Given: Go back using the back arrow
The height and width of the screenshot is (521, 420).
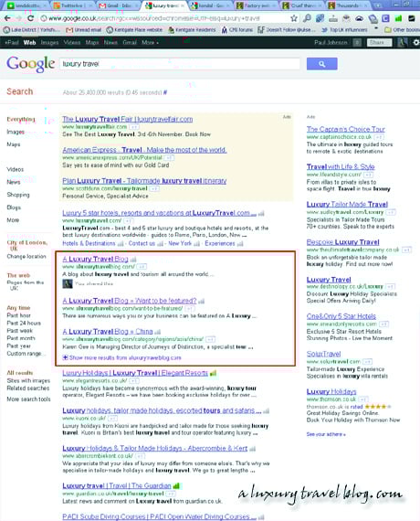Looking at the screenshot, I should point(7,18).
